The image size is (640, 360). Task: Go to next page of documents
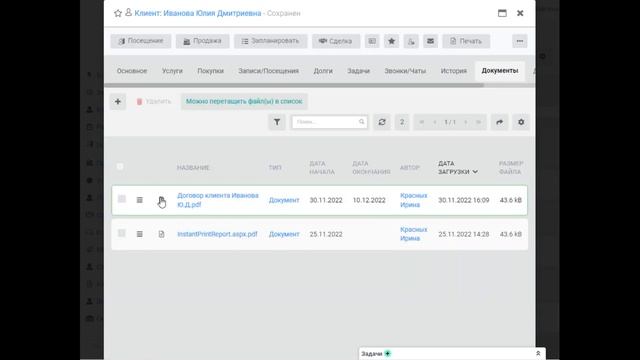click(x=466, y=122)
